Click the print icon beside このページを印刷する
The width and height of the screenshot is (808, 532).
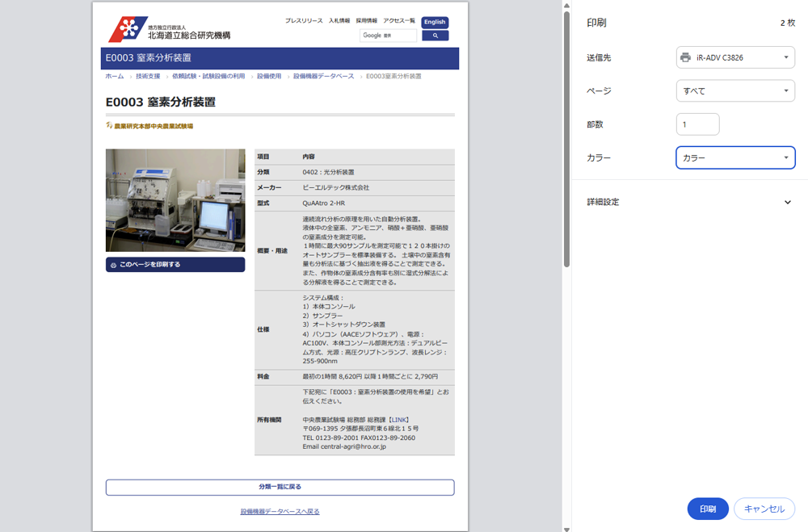113,265
